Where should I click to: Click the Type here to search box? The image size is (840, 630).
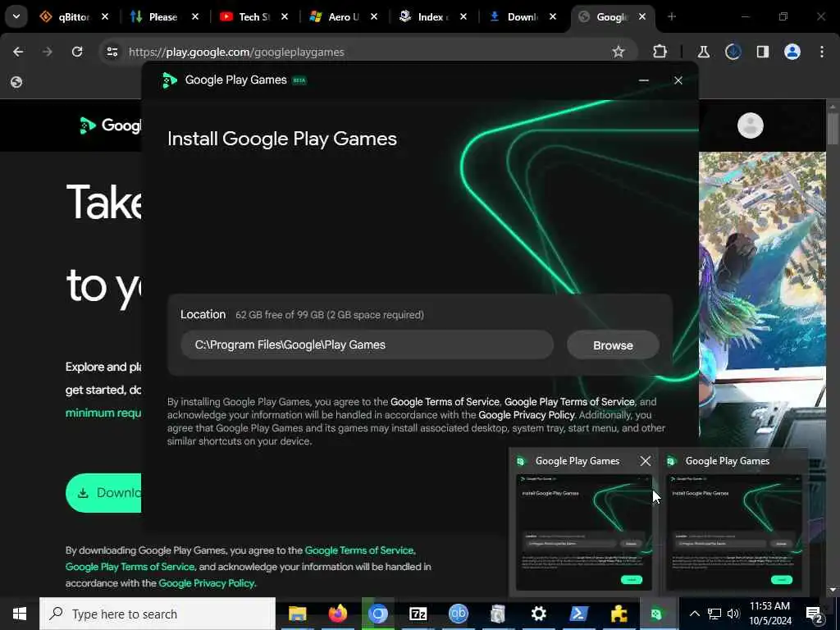[x=157, y=614]
